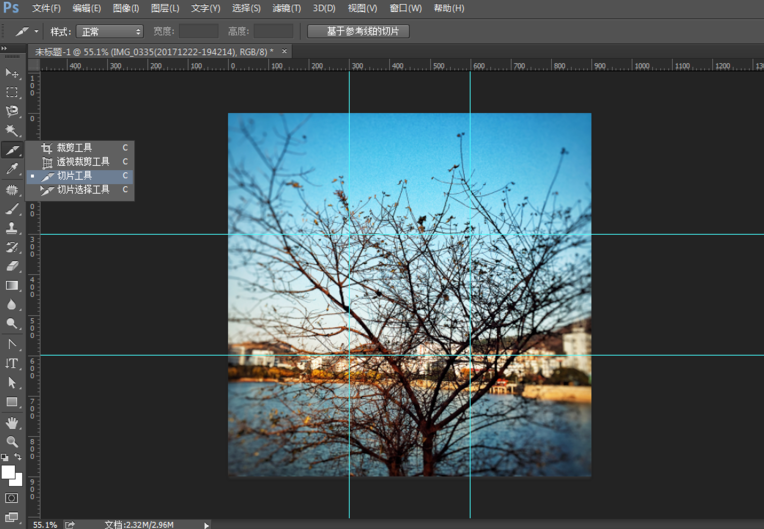Click the 基于参考线的切片 button
Image resolution: width=764 pixels, height=529 pixels.
(x=358, y=32)
